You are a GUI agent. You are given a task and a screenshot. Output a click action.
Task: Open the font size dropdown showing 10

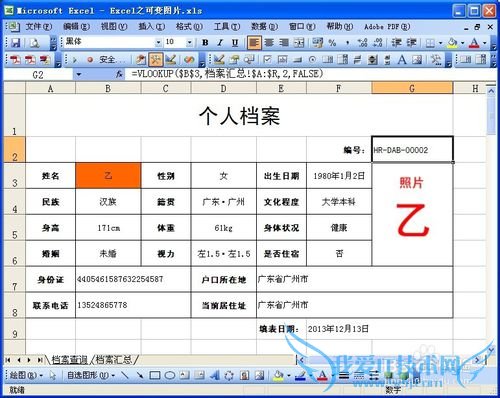pos(189,42)
